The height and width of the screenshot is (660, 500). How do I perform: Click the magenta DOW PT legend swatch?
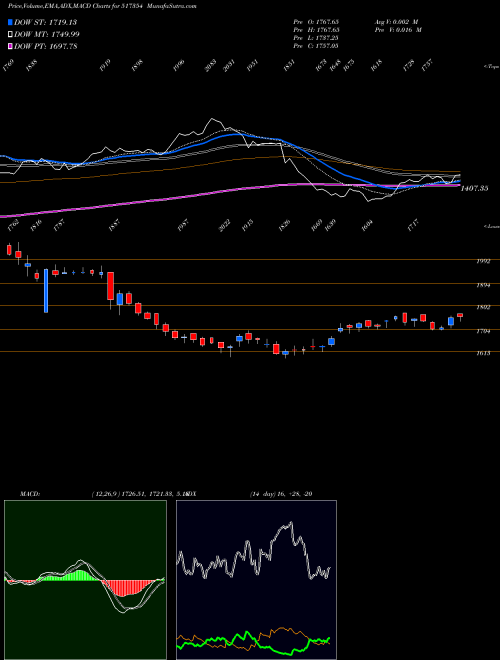pyautogui.click(x=10, y=46)
